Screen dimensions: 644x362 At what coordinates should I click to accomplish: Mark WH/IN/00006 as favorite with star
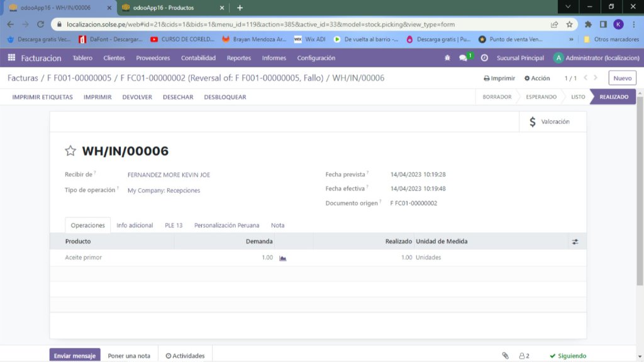[70, 151]
